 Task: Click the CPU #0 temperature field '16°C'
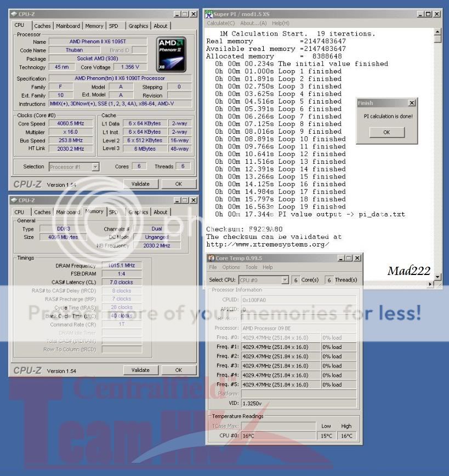(279, 436)
